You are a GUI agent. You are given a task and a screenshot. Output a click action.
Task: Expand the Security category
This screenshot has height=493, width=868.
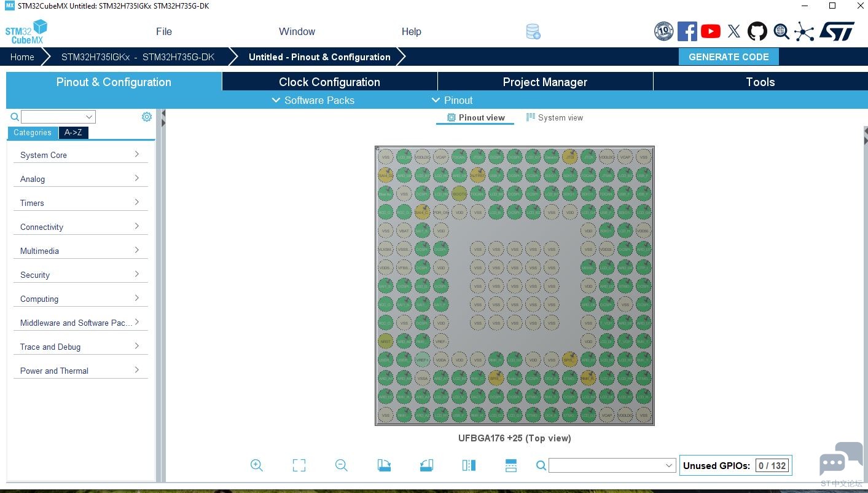point(80,275)
